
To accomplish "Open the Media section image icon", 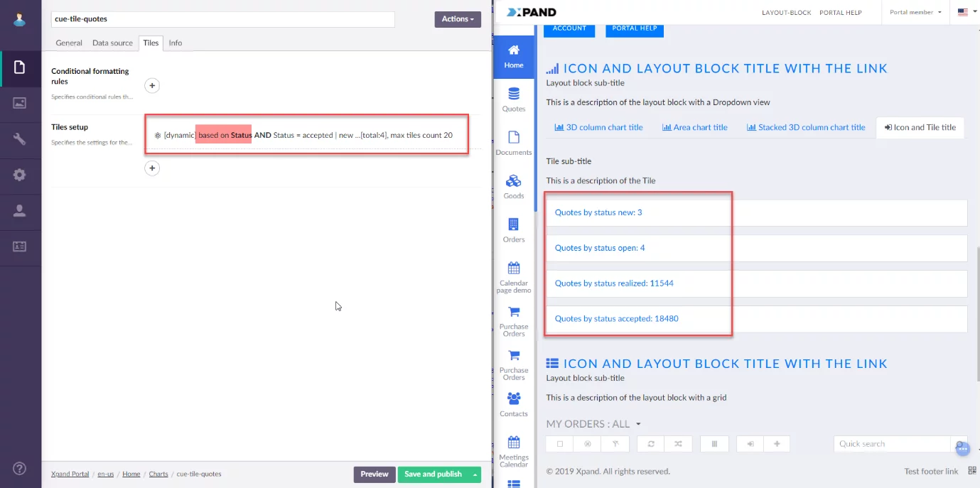I will [20, 103].
